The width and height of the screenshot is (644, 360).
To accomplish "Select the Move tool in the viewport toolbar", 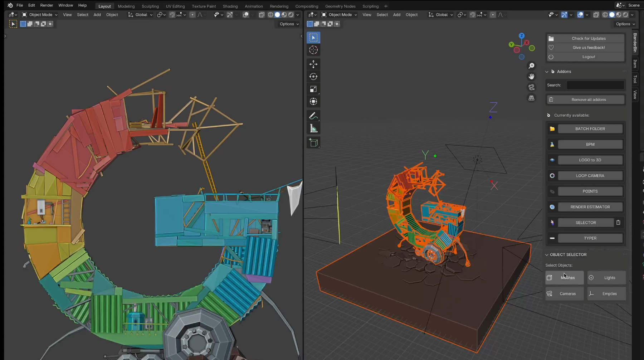I will coord(313,64).
